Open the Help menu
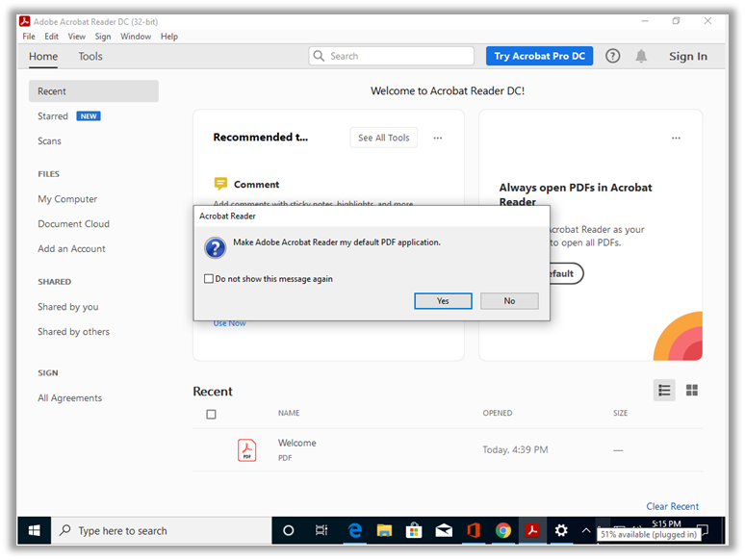745x560 pixels. 169,37
